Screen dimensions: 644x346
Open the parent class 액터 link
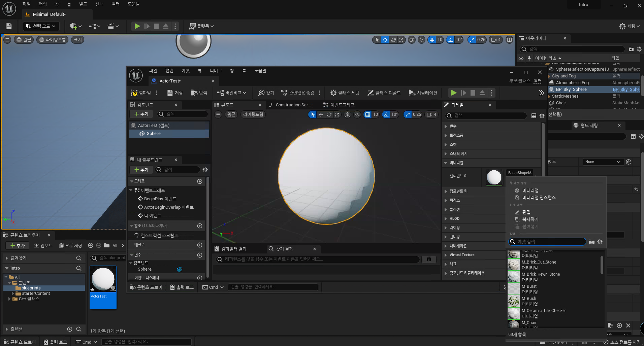click(538, 81)
